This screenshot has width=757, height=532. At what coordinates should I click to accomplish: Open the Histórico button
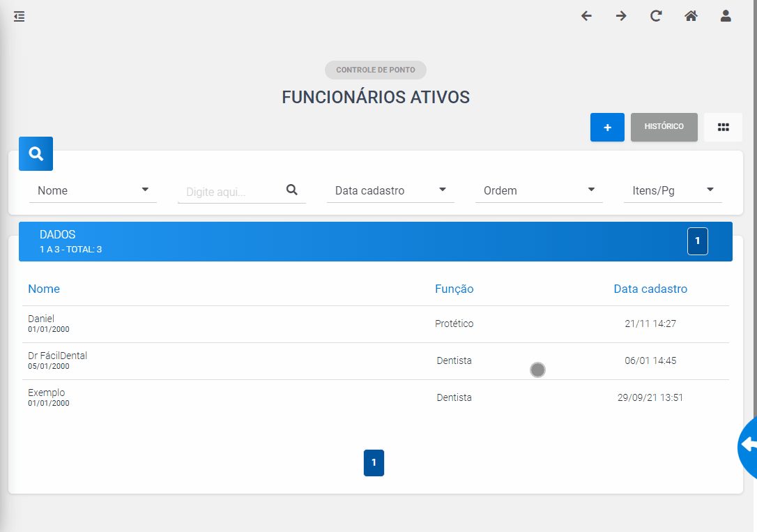[x=664, y=127]
